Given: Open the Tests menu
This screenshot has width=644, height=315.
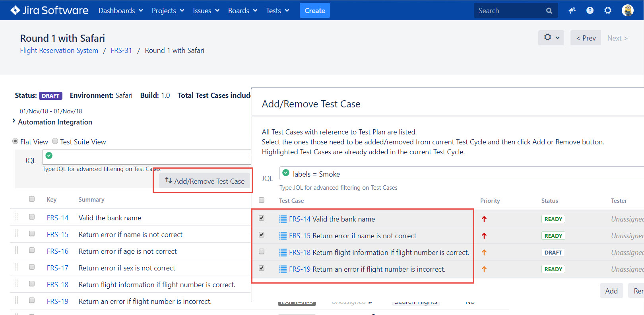Looking at the screenshot, I should (277, 11).
